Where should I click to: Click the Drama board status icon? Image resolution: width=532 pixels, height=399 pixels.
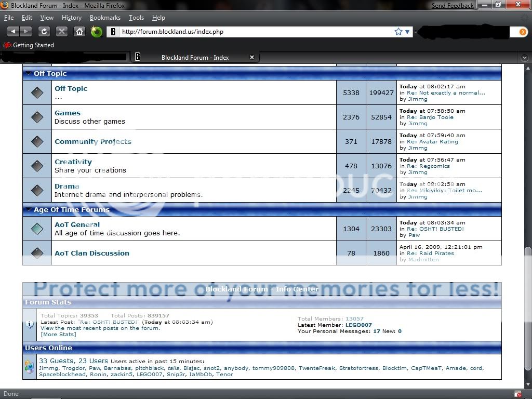[37, 190]
